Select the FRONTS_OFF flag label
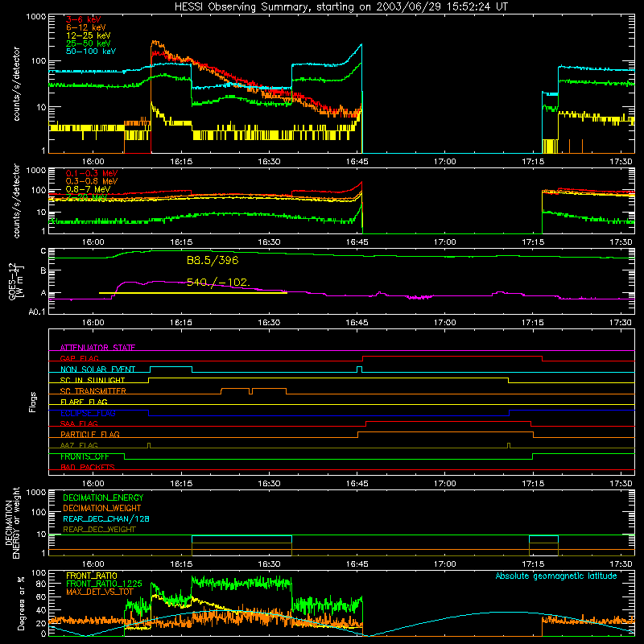The height and width of the screenshot is (644, 644). [85, 456]
